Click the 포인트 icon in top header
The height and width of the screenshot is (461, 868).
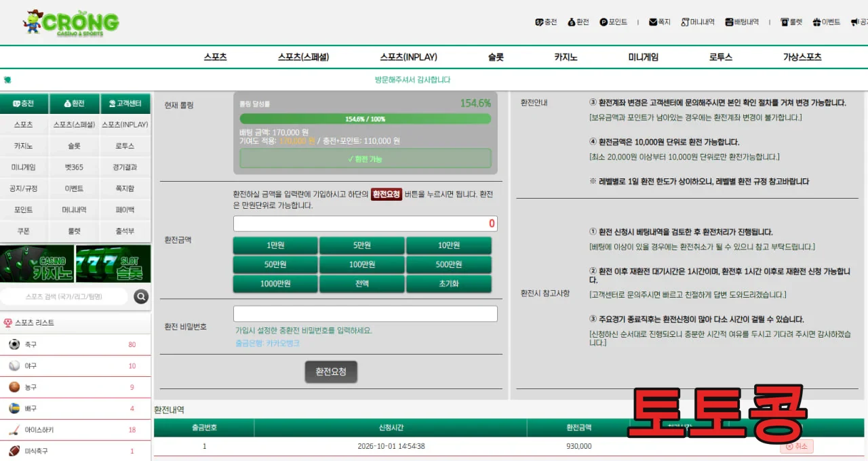604,22
